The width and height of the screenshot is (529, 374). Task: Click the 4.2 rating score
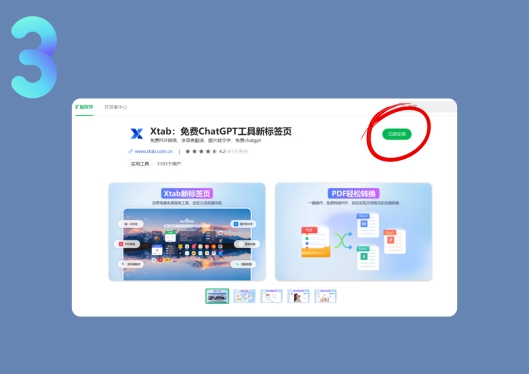[x=222, y=151]
